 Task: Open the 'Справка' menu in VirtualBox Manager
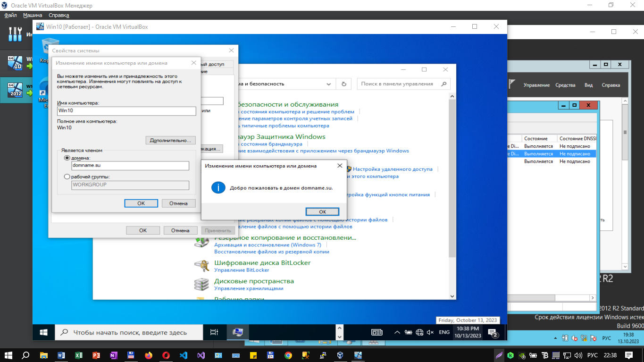59,15
